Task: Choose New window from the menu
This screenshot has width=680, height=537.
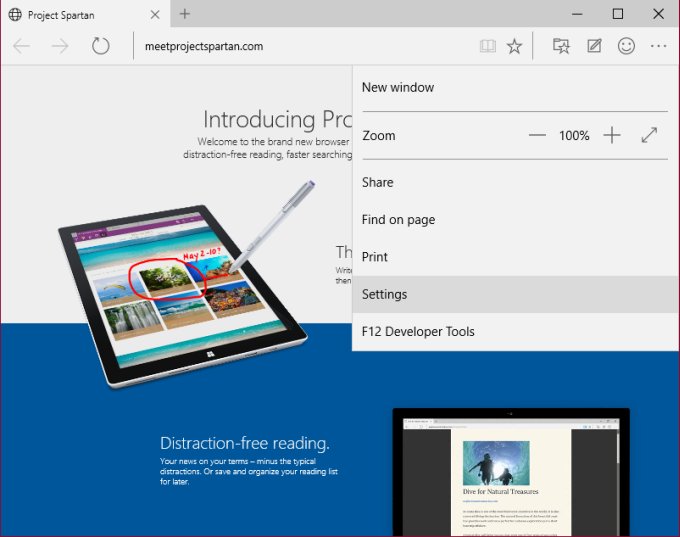Action: click(x=515, y=88)
